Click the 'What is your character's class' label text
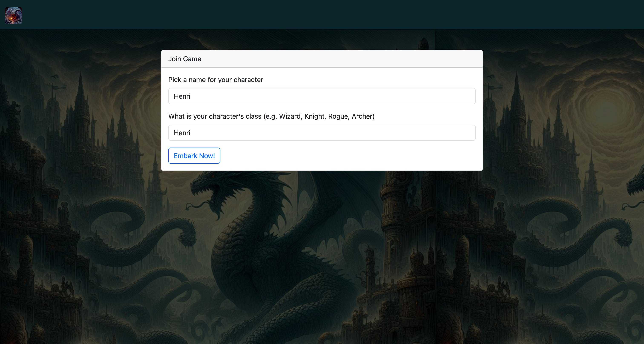Image resolution: width=644 pixels, height=344 pixels. pos(215,116)
